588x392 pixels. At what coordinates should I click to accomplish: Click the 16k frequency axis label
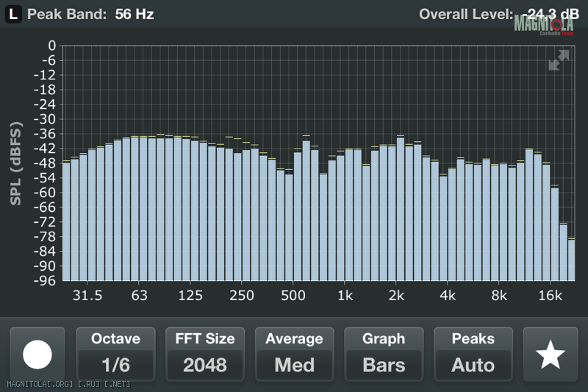(x=550, y=296)
